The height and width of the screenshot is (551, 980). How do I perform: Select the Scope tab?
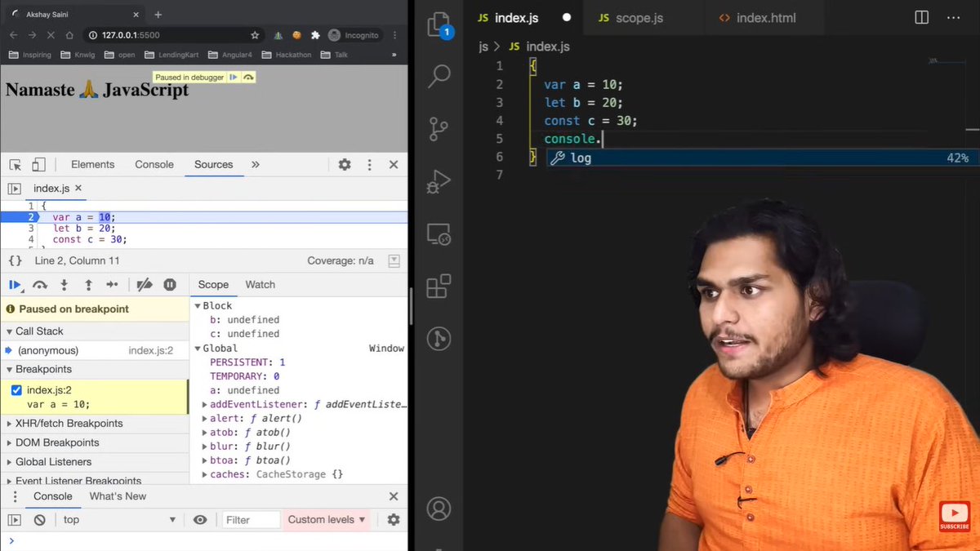pyautogui.click(x=213, y=285)
